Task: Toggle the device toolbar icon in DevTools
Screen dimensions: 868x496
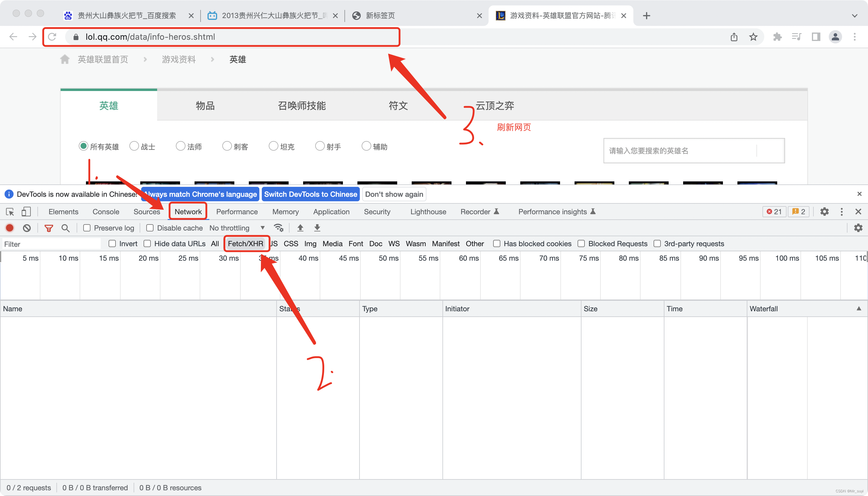Action: [26, 212]
